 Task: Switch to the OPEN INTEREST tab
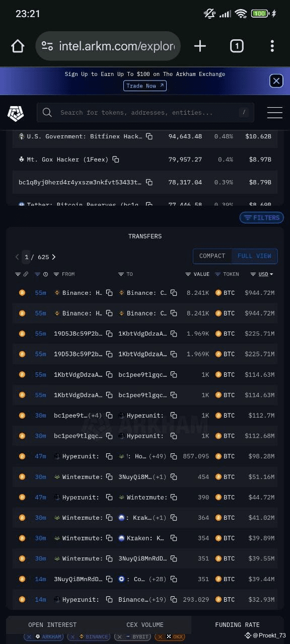point(52,625)
